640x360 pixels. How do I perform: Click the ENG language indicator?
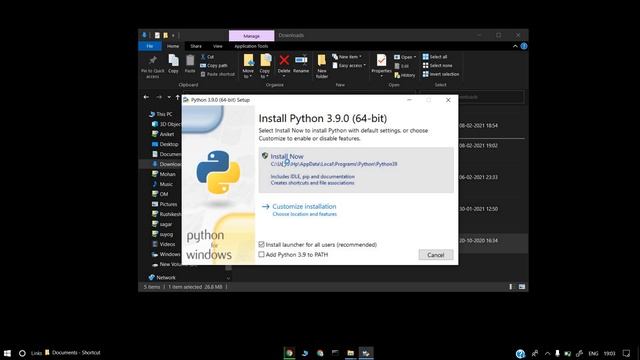point(593,353)
